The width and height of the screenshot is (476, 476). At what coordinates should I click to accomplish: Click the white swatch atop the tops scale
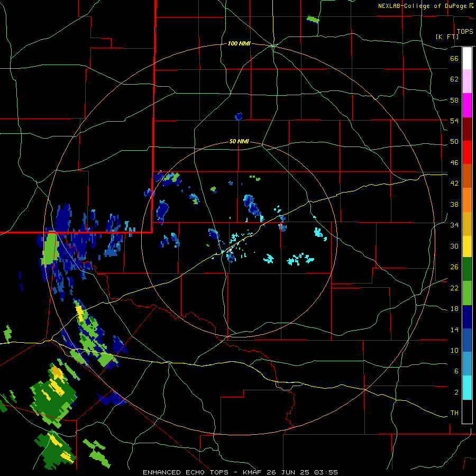pos(467,58)
